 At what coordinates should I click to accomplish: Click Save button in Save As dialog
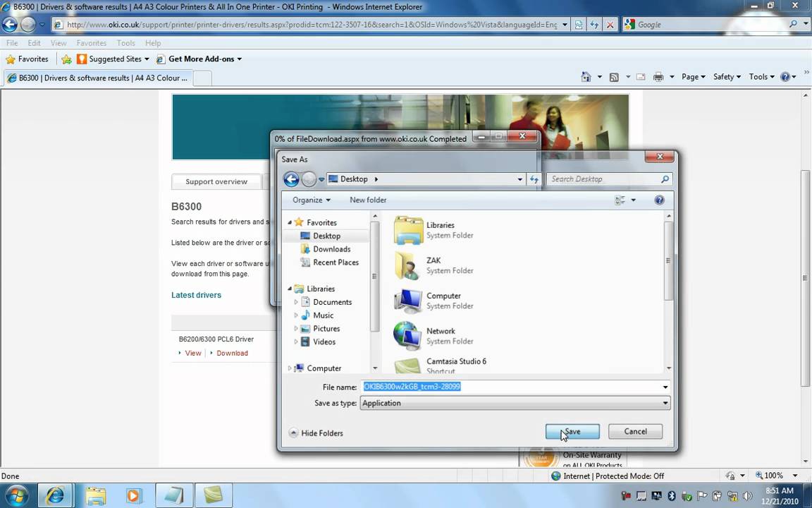[572, 431]
